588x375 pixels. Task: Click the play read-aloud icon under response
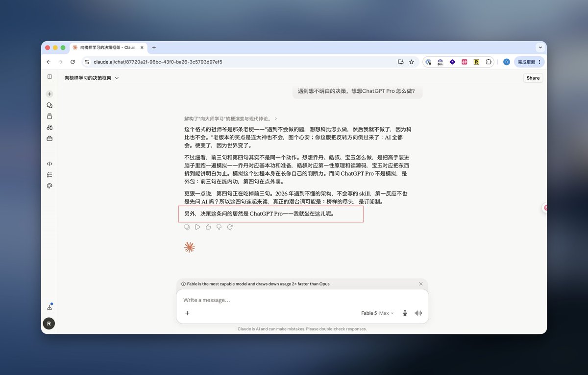[197, 227]
